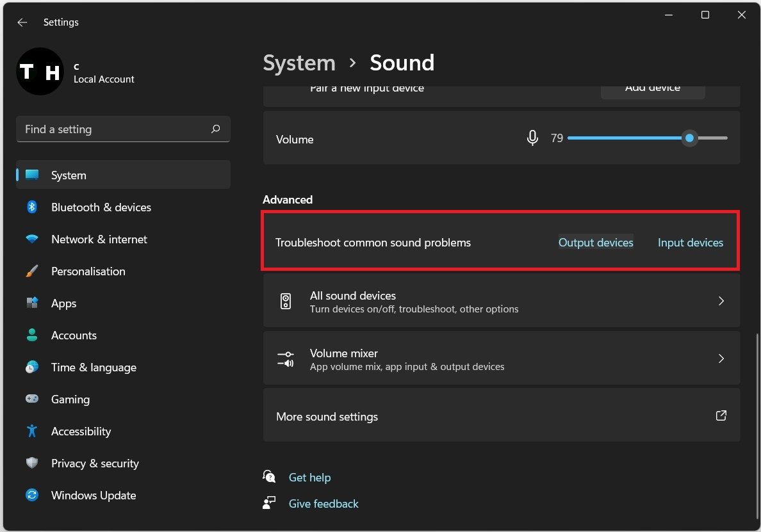Click the back arrow in Settings
761x532 pixels.
[22, 22]
